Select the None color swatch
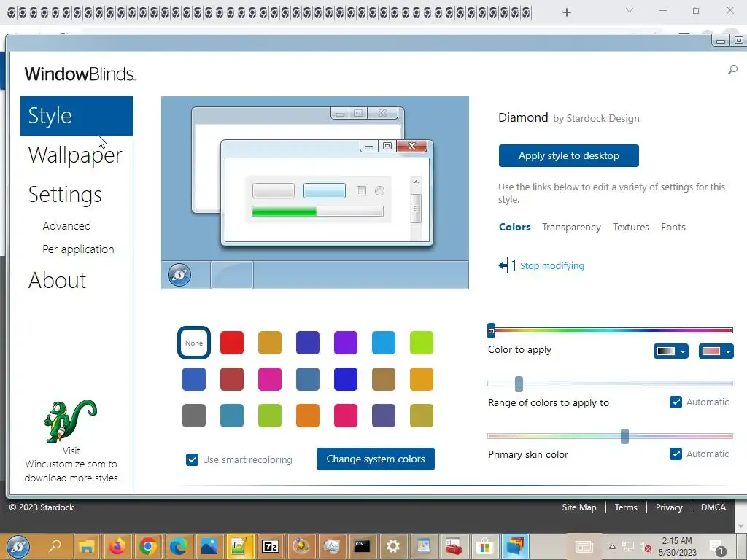The height and width of the screenshot is (560, 747). 194,343
